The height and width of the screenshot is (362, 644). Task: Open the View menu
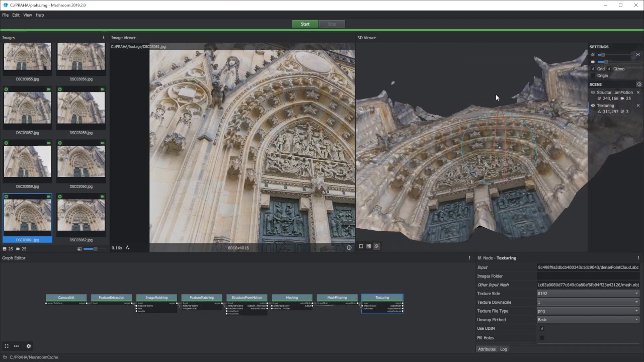click(x=28, y=15)
